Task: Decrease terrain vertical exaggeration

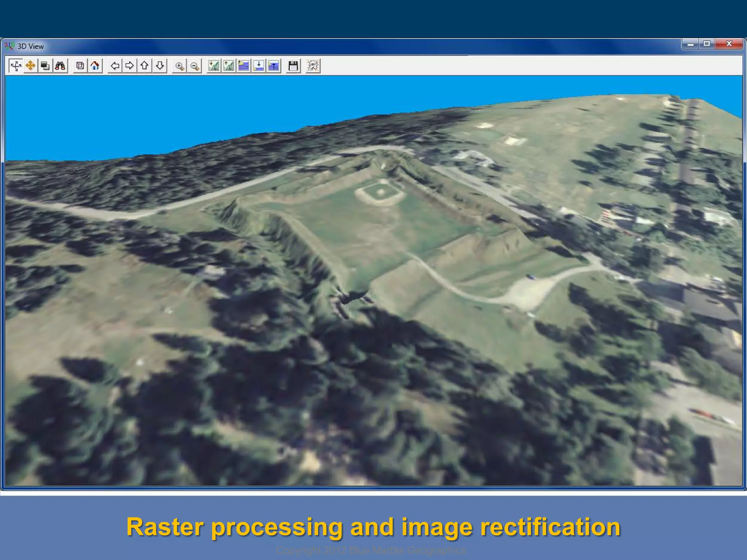Action: 214,66
